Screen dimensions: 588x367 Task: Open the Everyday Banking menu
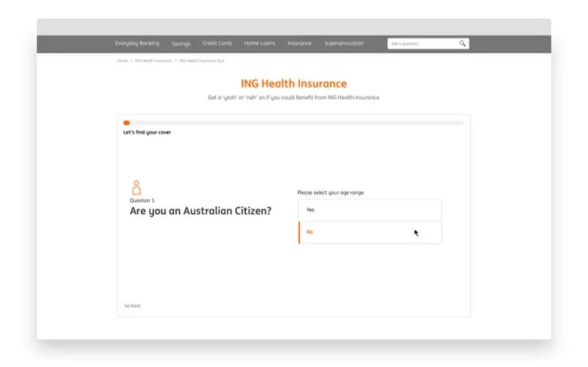click(x=137, y=43)
